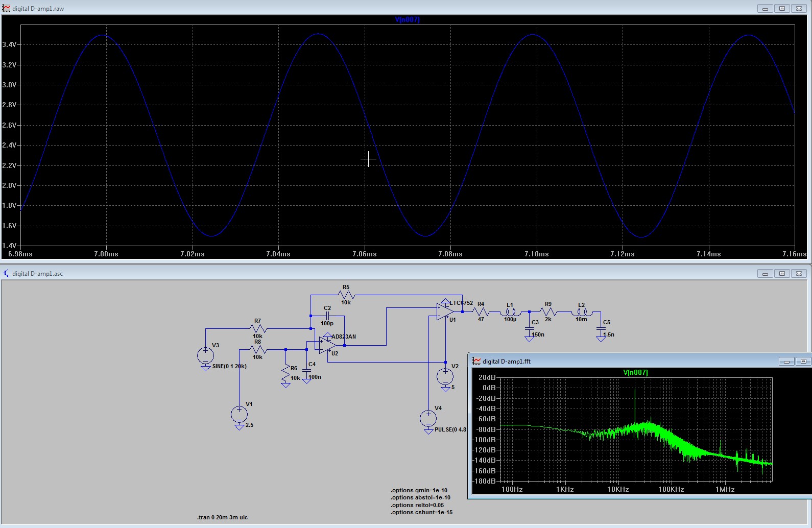This screenshot has width=812, height=528.
Task: Select resistor R5 in the feedback path
Action: (x=346, y=295)
